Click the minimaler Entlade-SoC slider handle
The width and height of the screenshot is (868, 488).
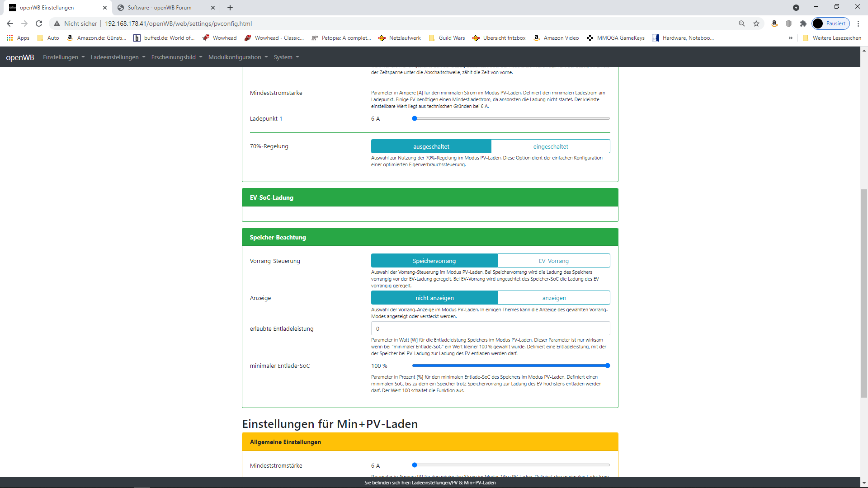[608, 366]
